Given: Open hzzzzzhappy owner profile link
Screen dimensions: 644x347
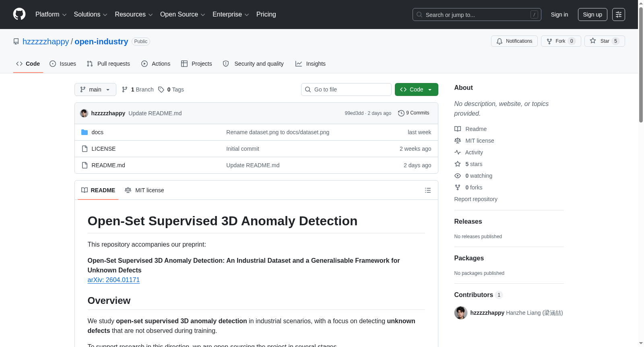Looking at the screenshot, I should [46, 42].
